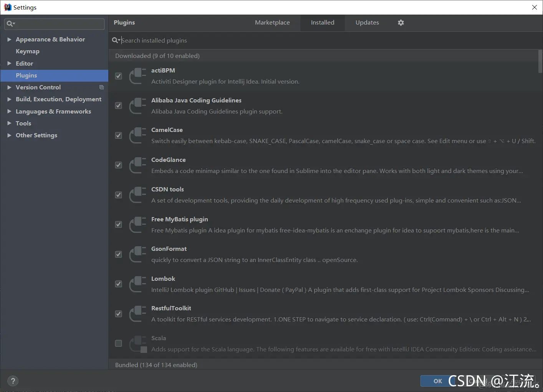The width and height of the screenshot is (543, 392).
Task: Click the OK button
Action: click(438, 381)
